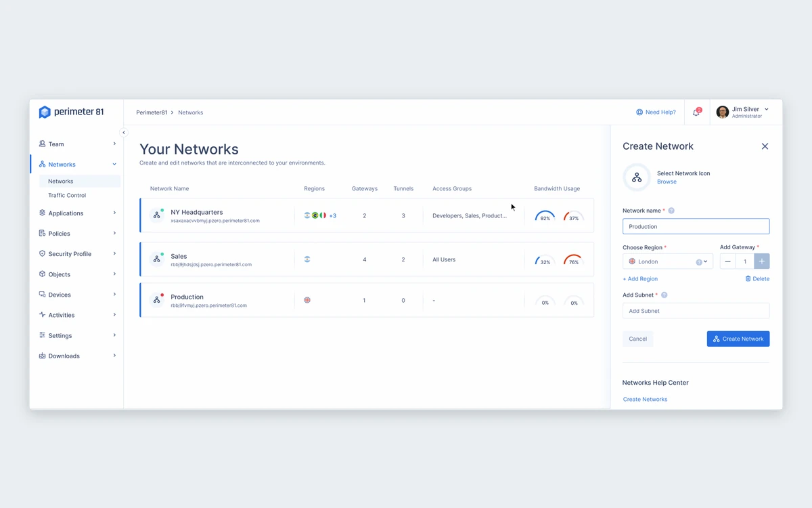Click the Need Help? link
The width and height of the screenshot is (812, 508).
(660, 112)
